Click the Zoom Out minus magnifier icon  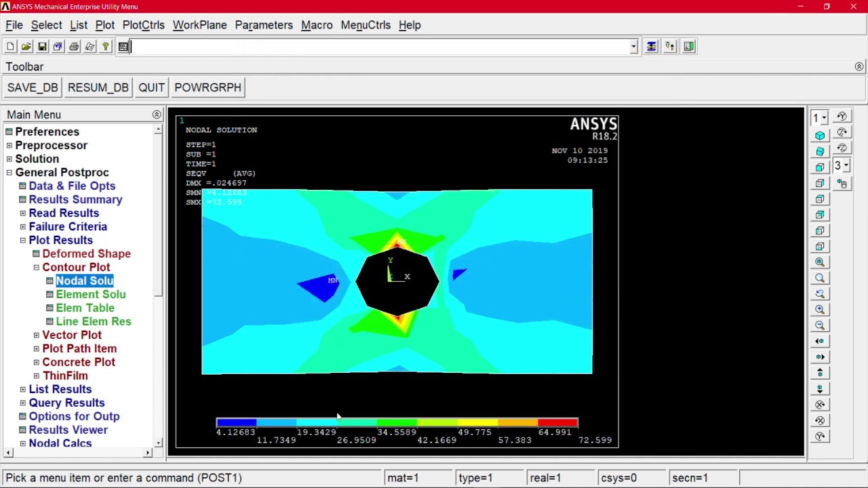pos(820,325)
